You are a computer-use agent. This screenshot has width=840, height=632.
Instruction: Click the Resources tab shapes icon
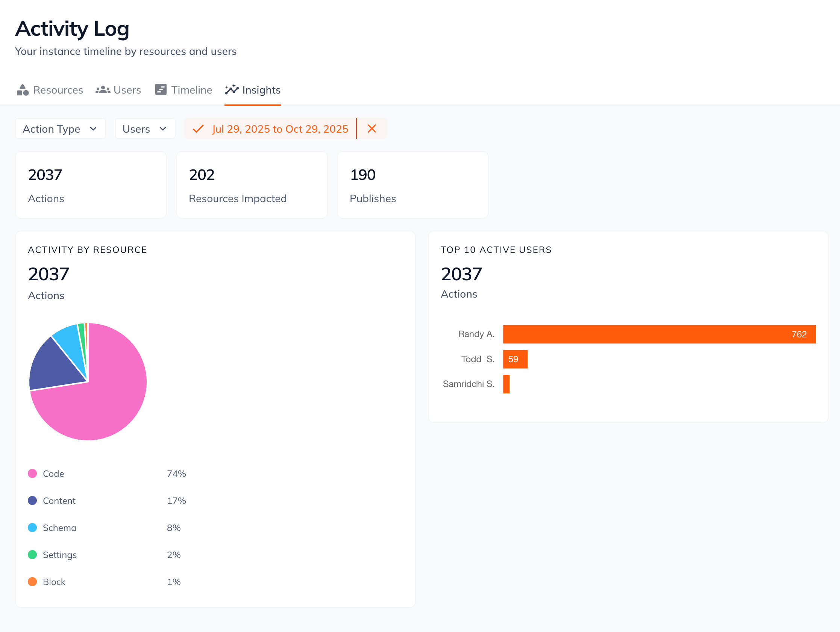click(x=23, y=90)
